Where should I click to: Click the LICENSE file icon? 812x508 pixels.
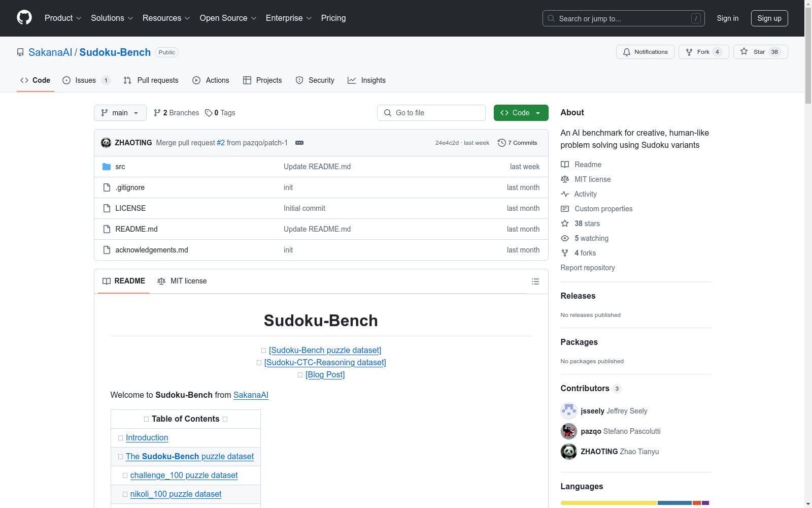click(x=107, y=208)
